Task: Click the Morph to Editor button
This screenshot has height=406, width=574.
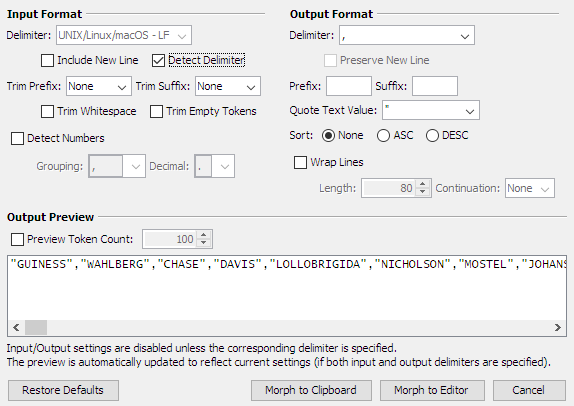Action: 432,390
